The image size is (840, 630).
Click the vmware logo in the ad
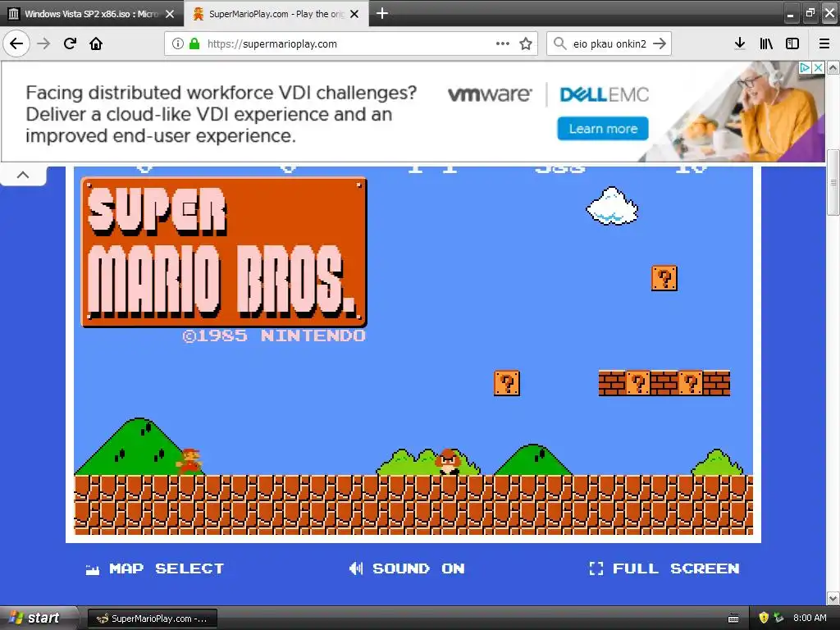click(x=490, y=94)
